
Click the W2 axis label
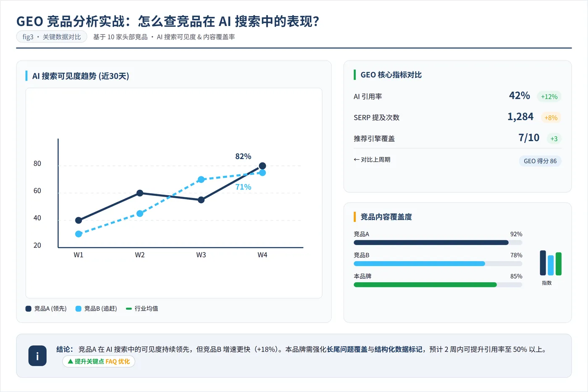pyautogui.click(x=140, y=255)
